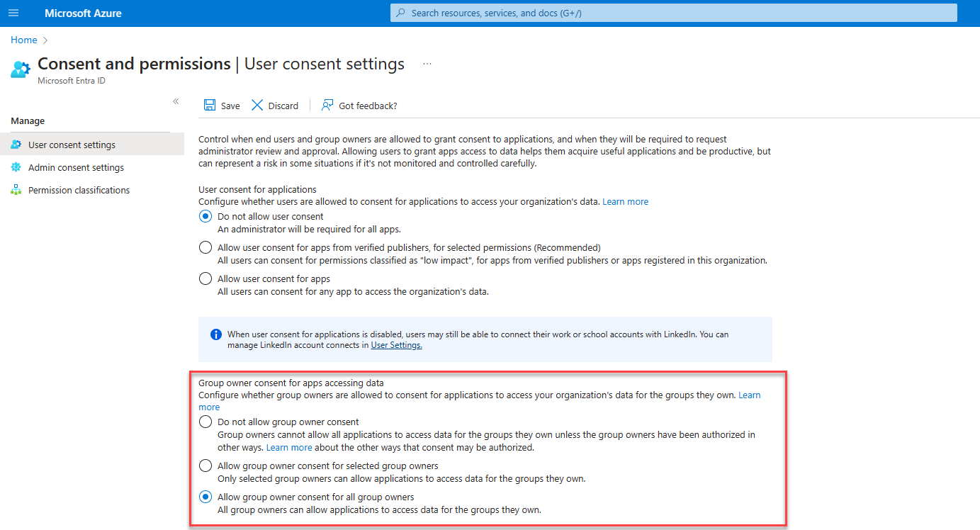Screen dimensions: 980x530
Task: Click the Admin consent settings gear icon
Action: (x=16, y=167)
